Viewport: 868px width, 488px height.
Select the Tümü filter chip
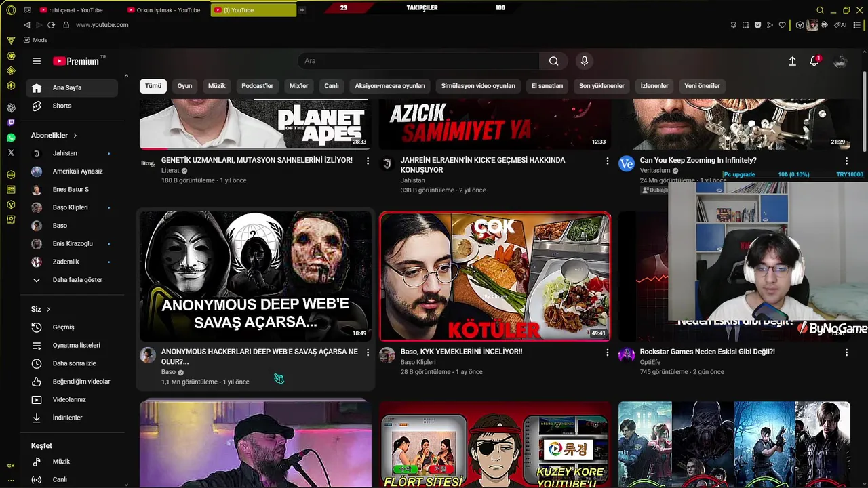[153, 86]
